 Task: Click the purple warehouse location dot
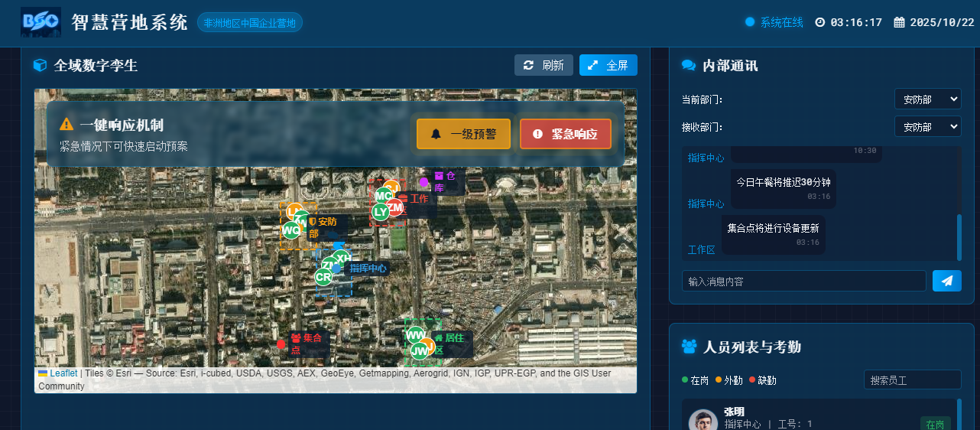[x=423, y=182]
